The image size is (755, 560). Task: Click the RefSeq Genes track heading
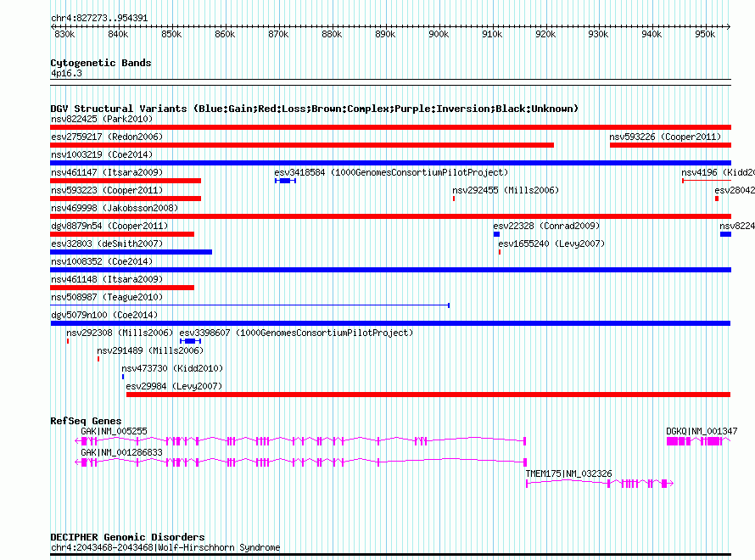click(86, 421)
